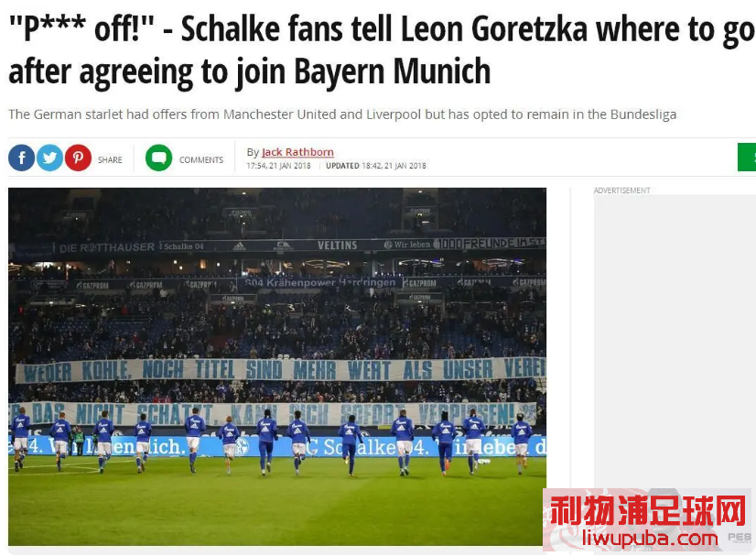Share article via Twitter icon
This screenshot has height=556, width=756.
[49, 158]
